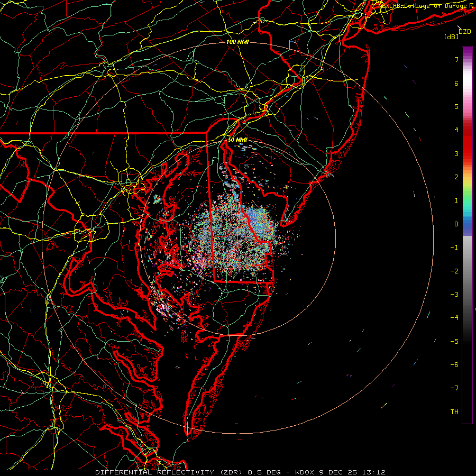The image size is (476, 476).
Task: Click the "KDOX" station identifier
Action: point(305,472)
